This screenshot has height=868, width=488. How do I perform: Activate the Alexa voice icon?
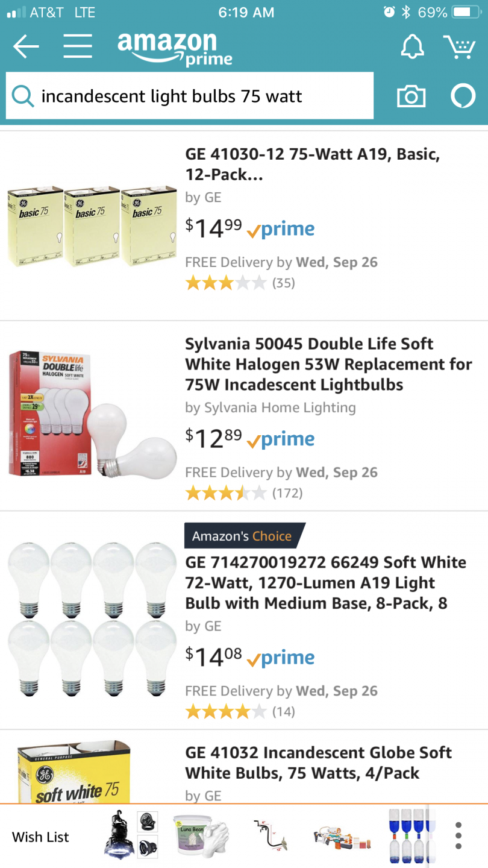click(x=463, y=96)
